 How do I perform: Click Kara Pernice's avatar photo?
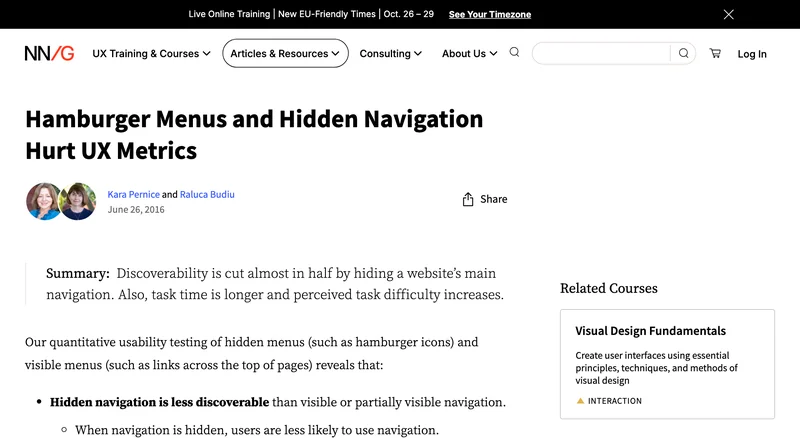[43, 201]
